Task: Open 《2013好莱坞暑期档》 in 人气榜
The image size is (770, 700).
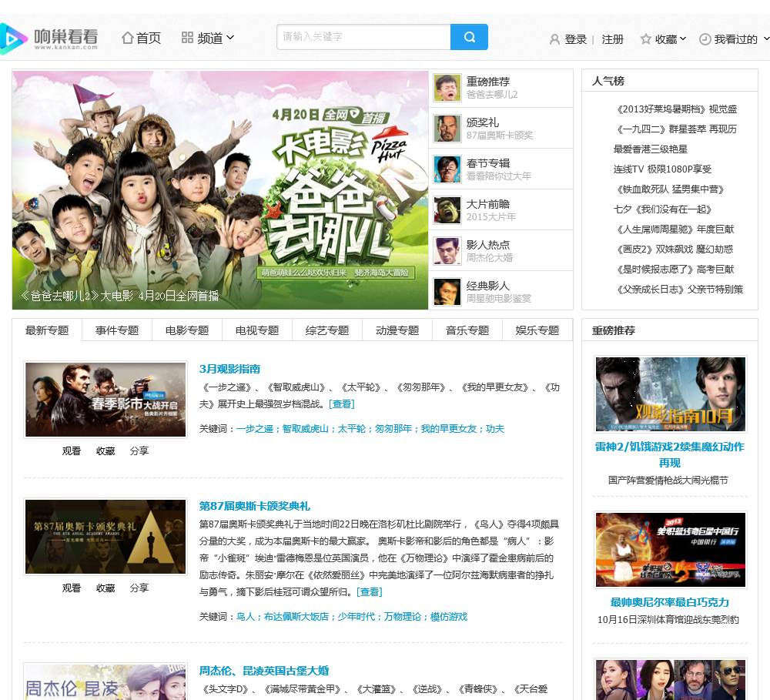Action: click(675, 109)
